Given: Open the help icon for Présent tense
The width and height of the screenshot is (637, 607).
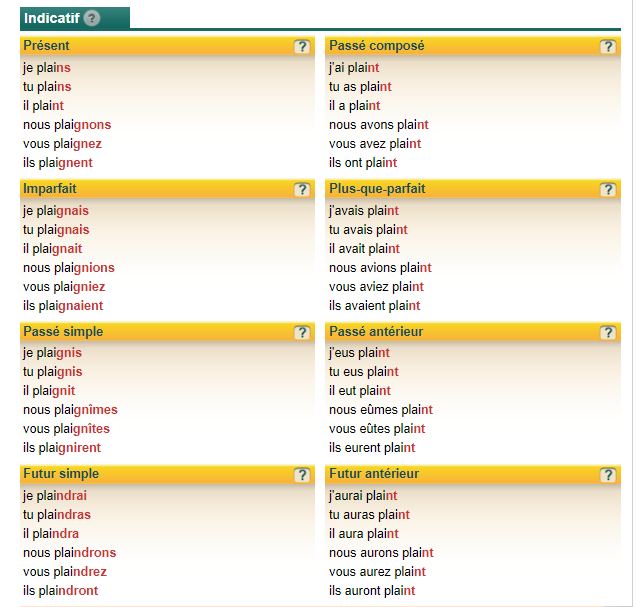Looking at the screenshot, I should pos(302,47).
